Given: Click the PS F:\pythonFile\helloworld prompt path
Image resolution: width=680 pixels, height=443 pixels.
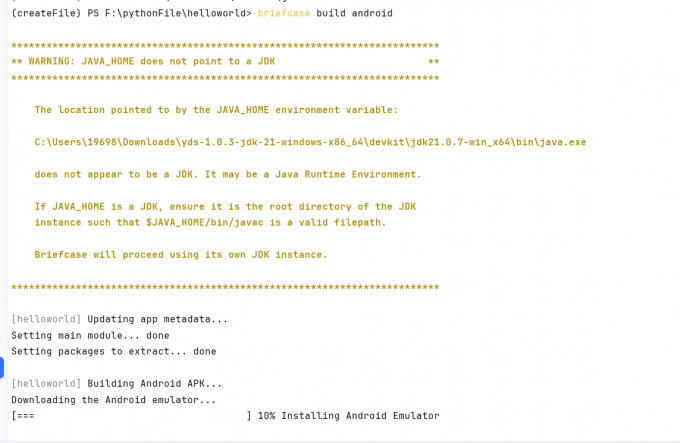Looking at the screenshot, I should pos(169,13).
